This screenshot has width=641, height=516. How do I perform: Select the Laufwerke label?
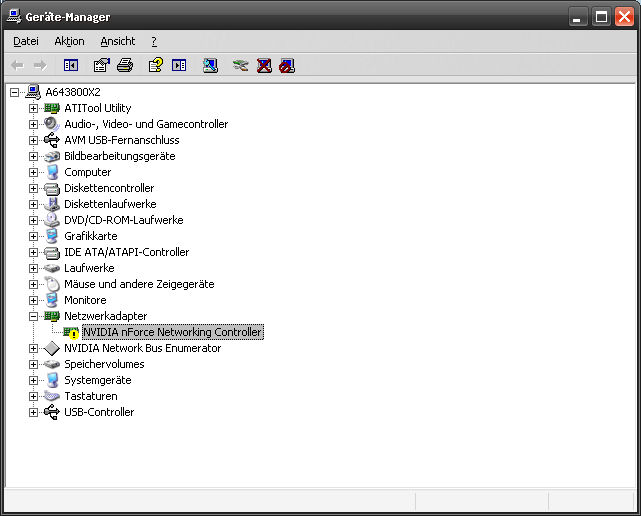click(89, 268)
